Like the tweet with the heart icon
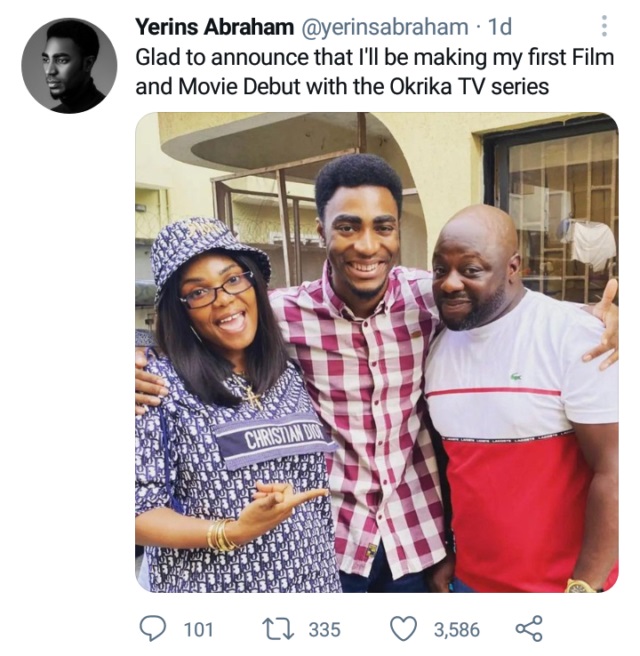 pos(402,628)
